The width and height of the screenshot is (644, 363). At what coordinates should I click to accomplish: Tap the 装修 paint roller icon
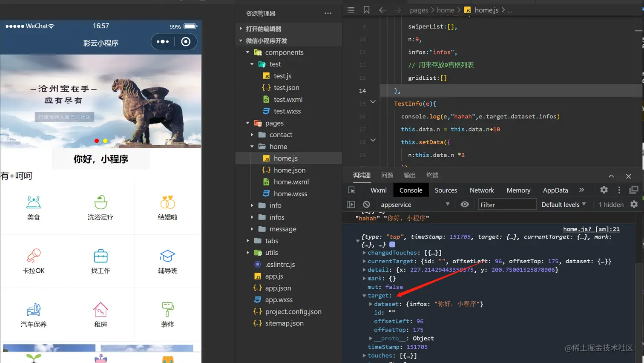tap(168, 309)
